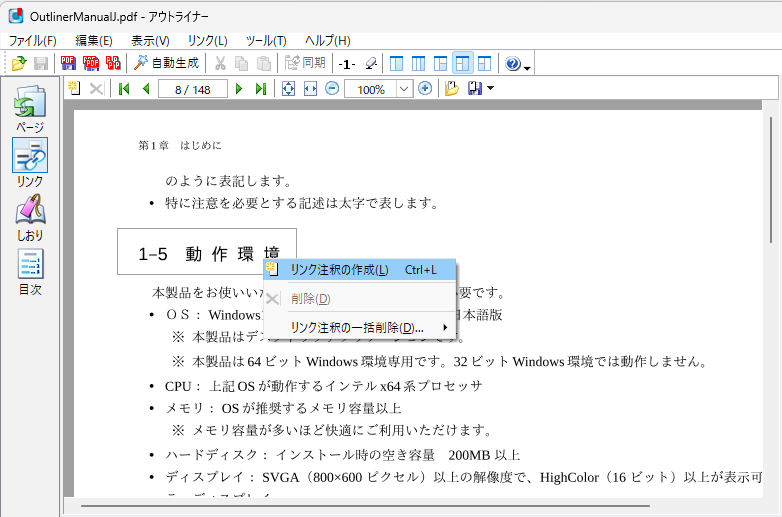Select the second three-column layout icon
This screenshot has height=517, width=782.
418,63
